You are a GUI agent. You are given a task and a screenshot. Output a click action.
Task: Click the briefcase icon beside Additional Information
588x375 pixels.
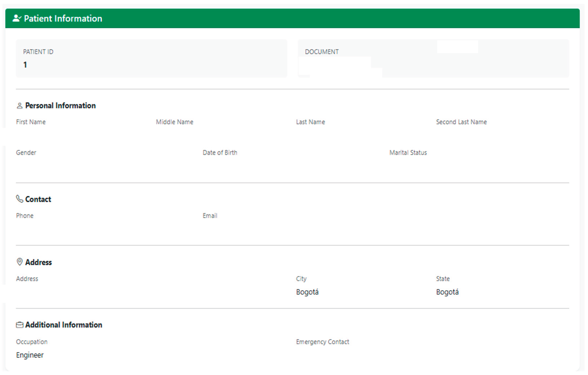20,325
